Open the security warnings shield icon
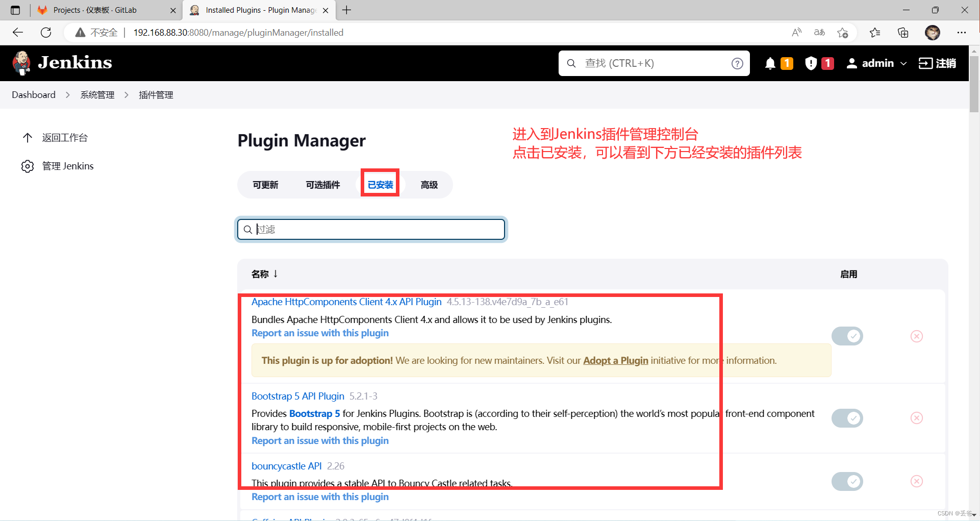Viewport: 980px width, 521px height. [811, 63]
